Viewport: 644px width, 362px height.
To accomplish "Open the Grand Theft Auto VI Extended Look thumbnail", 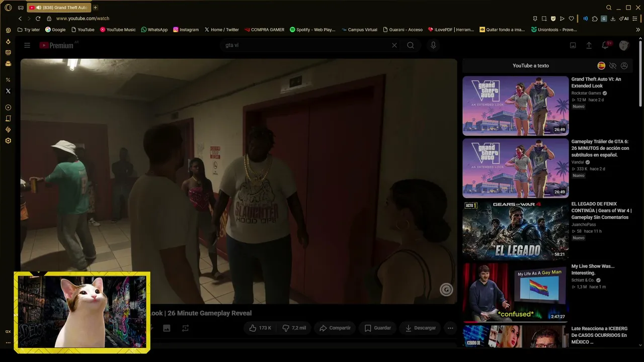I will (516, 106).
